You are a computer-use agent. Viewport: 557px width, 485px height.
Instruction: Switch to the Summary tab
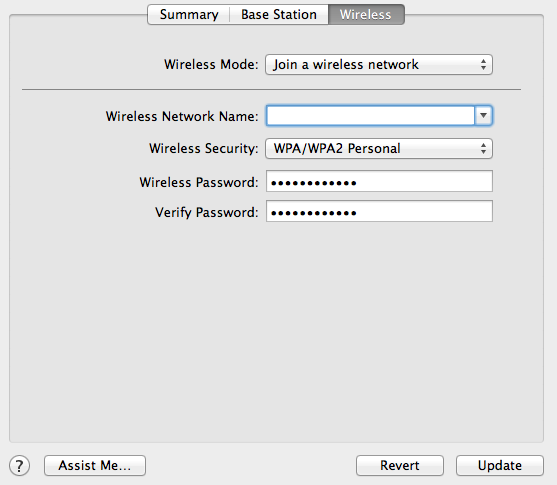click(189, 15)
